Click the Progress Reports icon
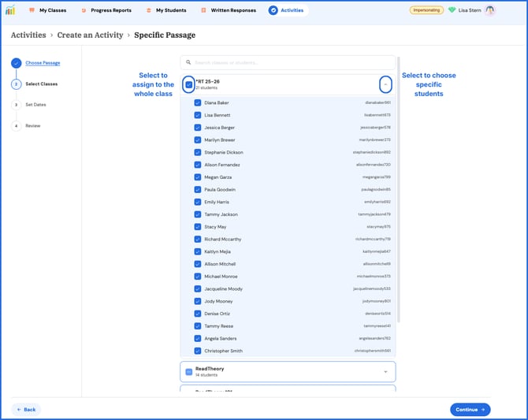 point(84,10)
